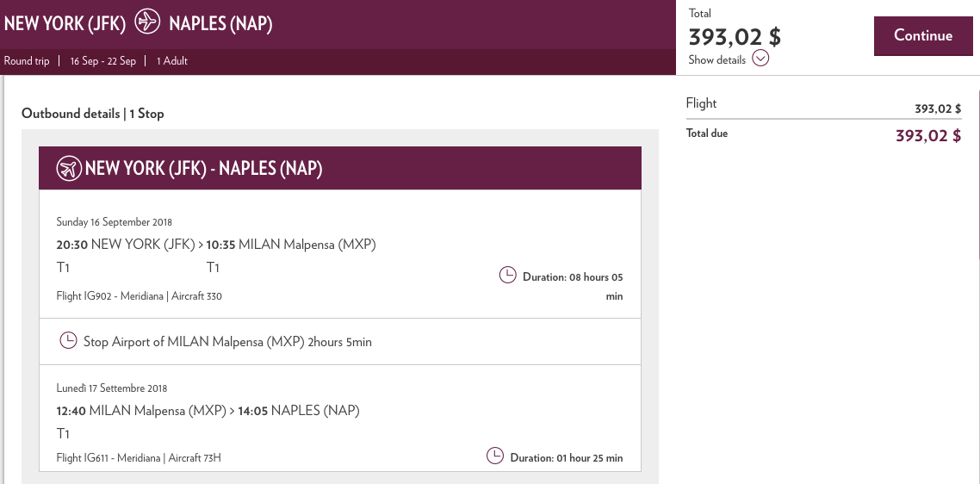Viewport: 980px width, 484px height.
Task: Click the Flight price row in summary
Action: point(822,105)
